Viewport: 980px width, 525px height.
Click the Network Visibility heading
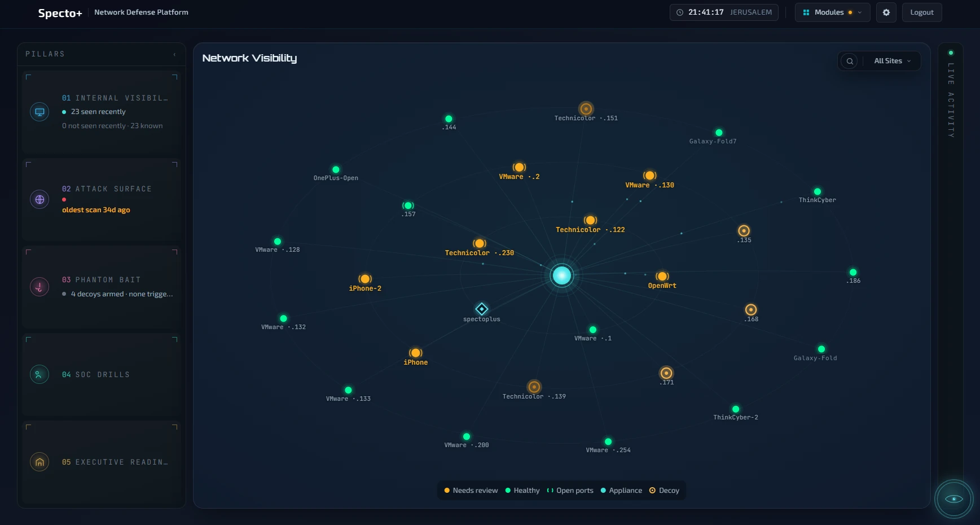coord(249,58)
